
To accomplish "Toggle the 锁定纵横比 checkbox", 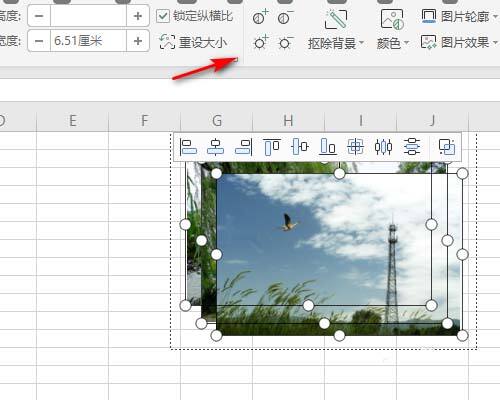I will pyautogui.click(x=163, y=16).
